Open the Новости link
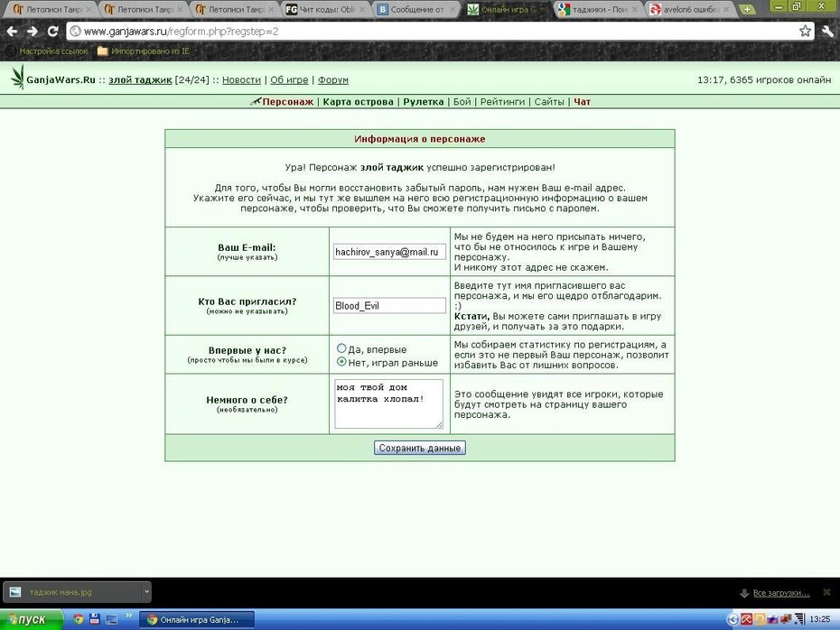 tap(241, 79)
